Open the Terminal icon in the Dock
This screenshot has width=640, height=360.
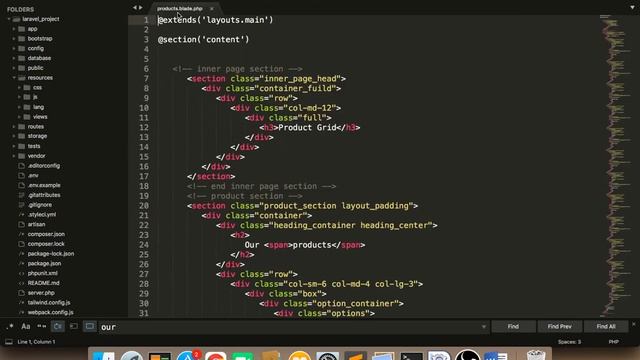coord(411,356)
